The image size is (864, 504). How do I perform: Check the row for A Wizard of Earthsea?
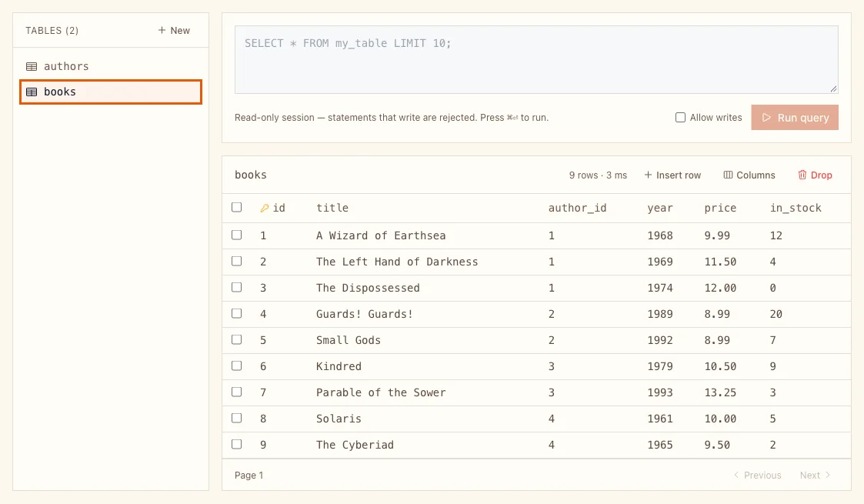pos(236,235)
